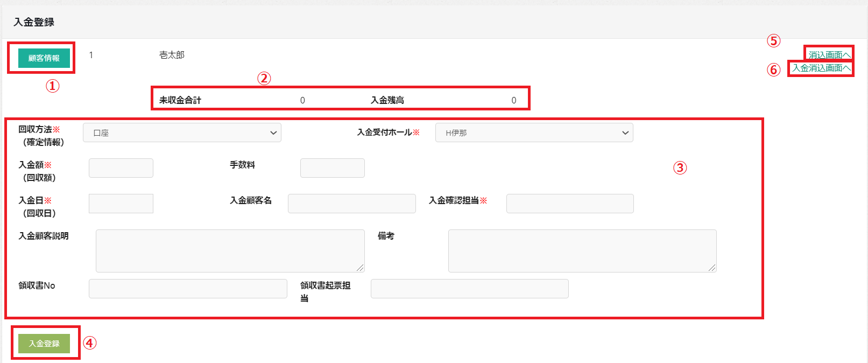Screen dimensions: 868x363
Task: Open the 消込画面へ link
Action: click(x=829, y=55)
